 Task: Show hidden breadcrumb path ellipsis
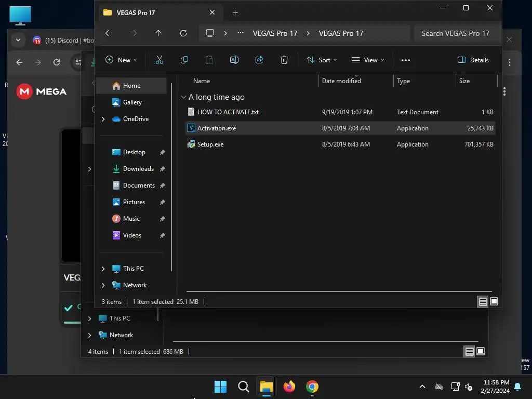(240, 33)
